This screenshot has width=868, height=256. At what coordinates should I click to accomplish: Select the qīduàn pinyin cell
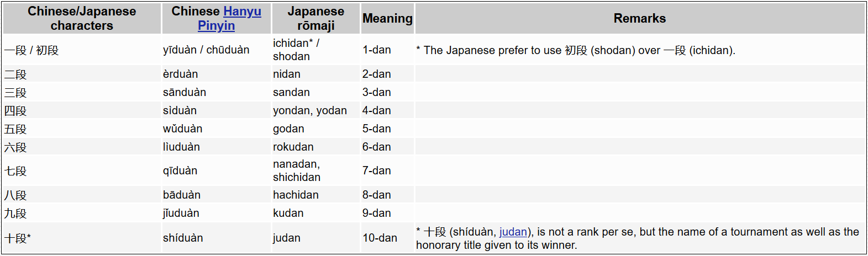pos(180,170)
